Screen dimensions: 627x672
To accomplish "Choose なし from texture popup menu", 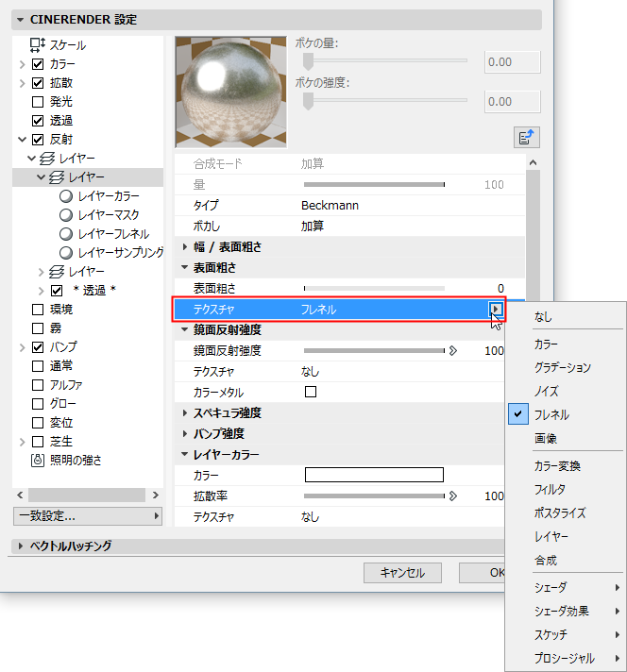I will (543, 317).
